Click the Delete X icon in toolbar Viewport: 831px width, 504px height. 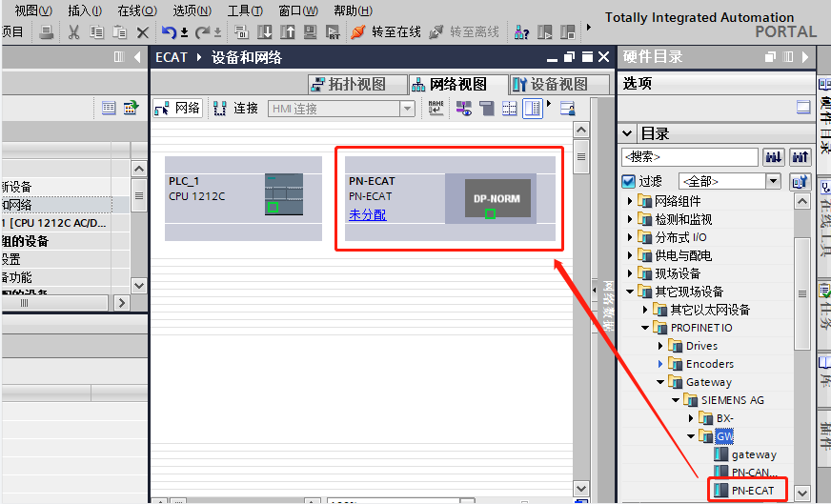coord(143,32)
